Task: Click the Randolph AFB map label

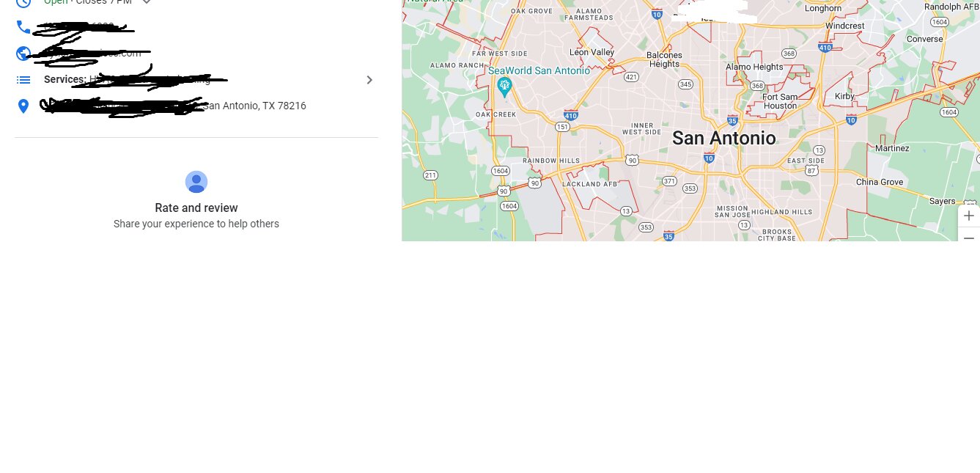Action: 951,7
